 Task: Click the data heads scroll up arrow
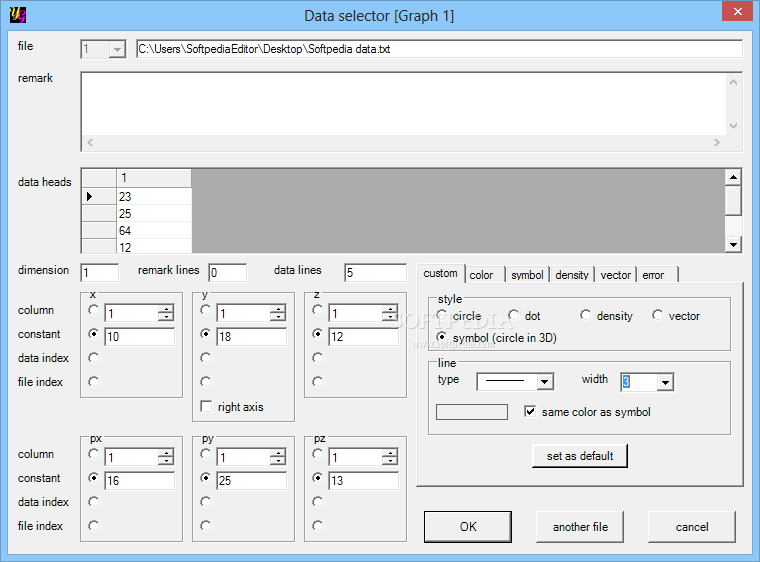[733, 177]
